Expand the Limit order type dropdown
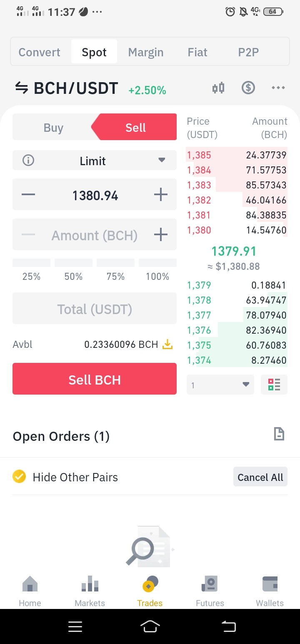This screenshot has width=300, height=644. pyautogui.click(x=95, y=161)
